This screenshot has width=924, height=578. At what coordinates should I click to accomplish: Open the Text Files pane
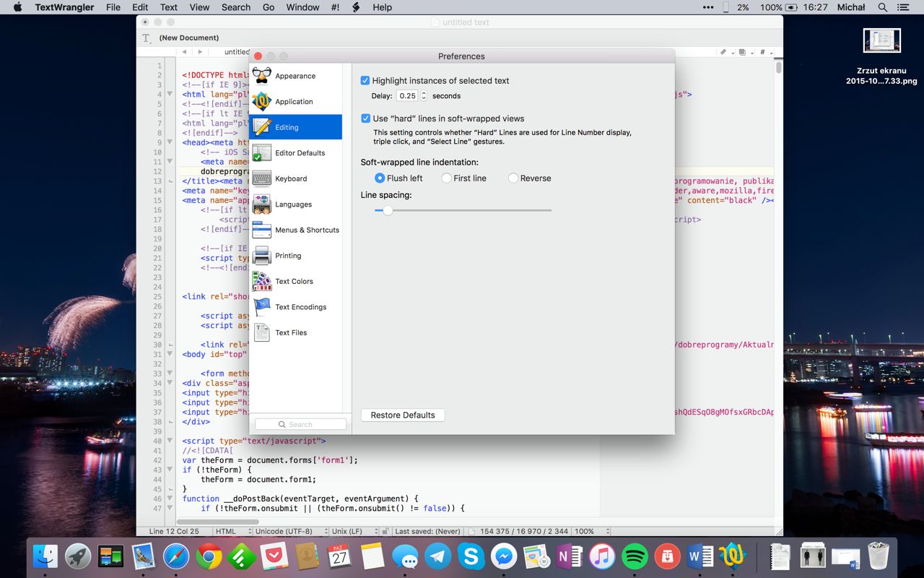(x=295, y=332)
